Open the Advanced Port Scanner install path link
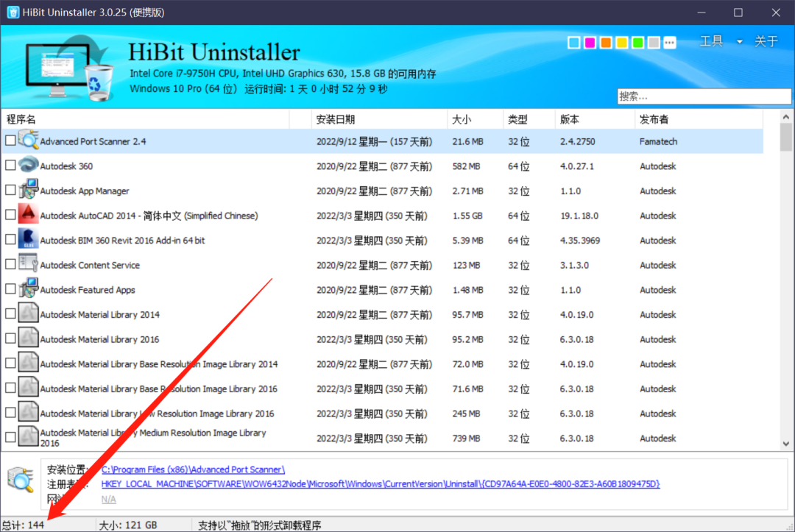The image size is (795, 532). pos(193,469)
